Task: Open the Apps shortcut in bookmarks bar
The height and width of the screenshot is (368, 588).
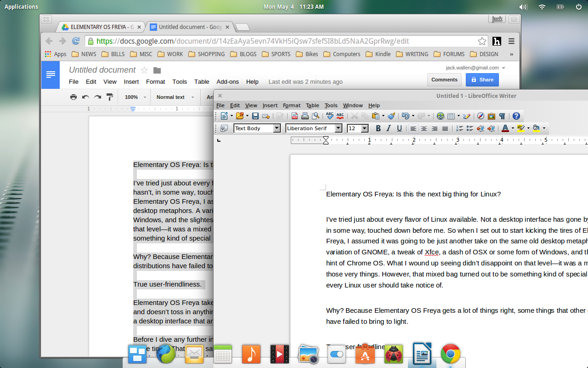Action: pos(56,54)
